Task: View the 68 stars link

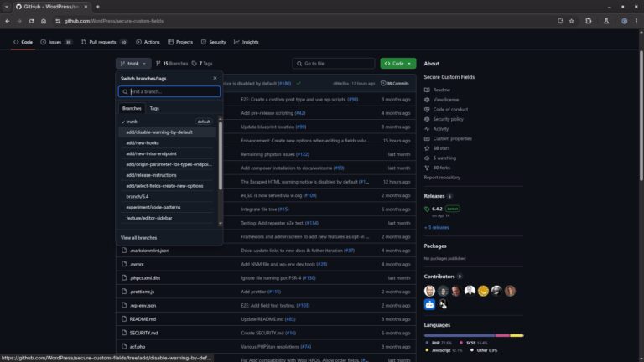Action: tap(437, 148)
